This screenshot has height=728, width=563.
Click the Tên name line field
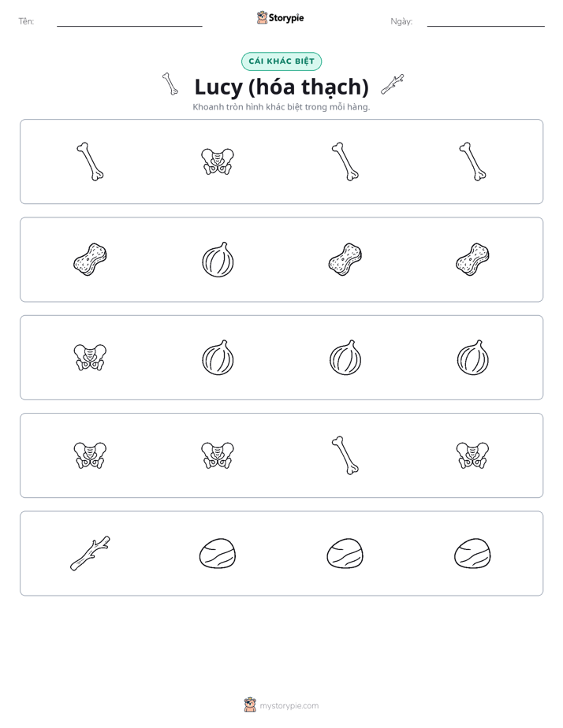129,21
